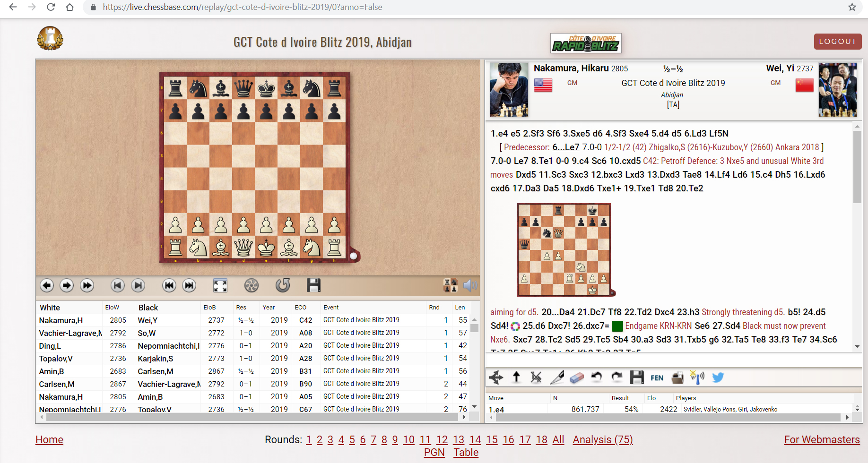Viewport: 868px width, 463px height.
Task: Jump to the start of the game
Action: click(x=169, y=285)
